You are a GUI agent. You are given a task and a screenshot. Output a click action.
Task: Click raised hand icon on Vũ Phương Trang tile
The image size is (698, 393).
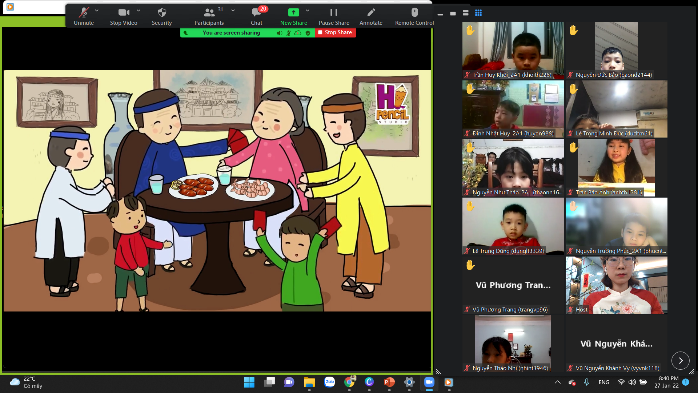click(x=470, y=265)
